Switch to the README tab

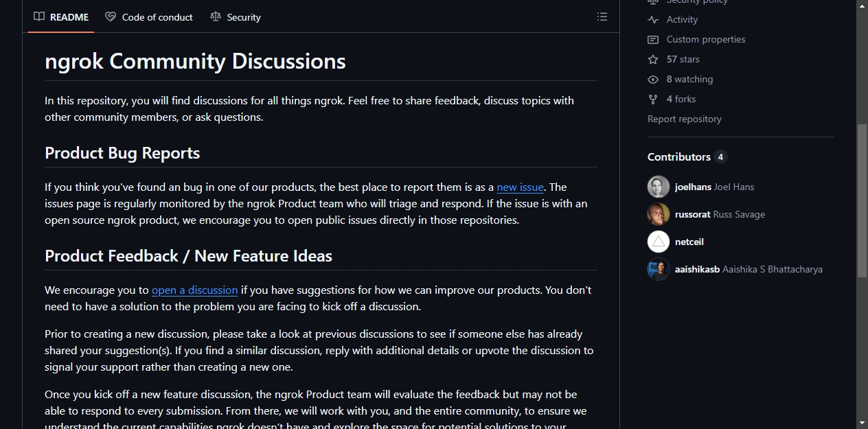click(61, 17)
